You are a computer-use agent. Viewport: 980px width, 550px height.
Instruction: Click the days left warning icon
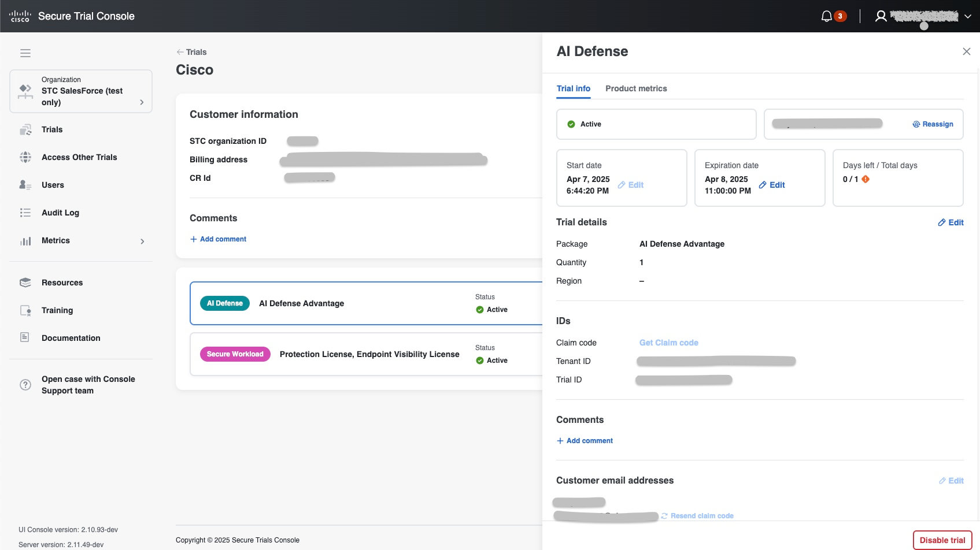point(866,179)
